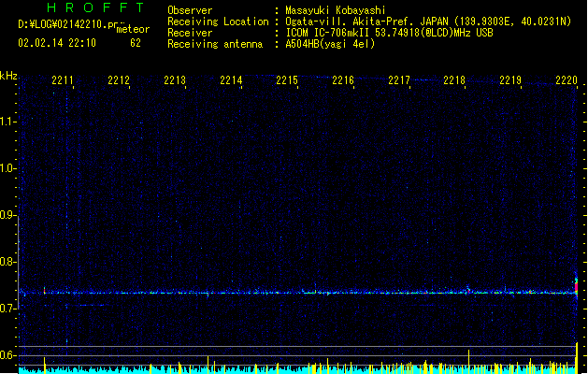Click the 2211 time marker
The height and width of the screenshot is (374, 588).
63,80
